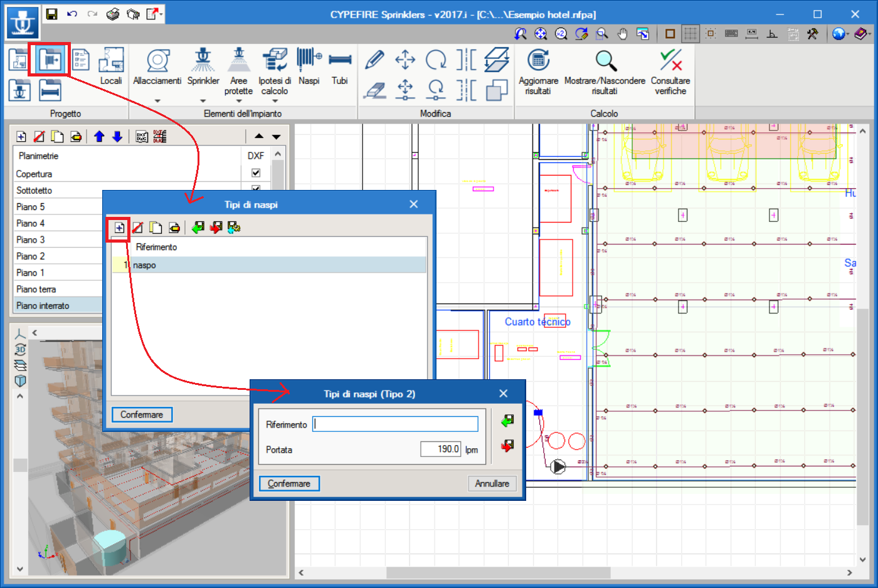Open the purple help book dropdown

tap(871, 34)
